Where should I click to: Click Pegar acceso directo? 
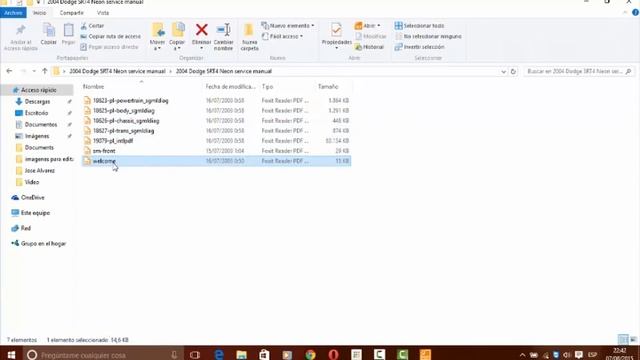(109, 47)
